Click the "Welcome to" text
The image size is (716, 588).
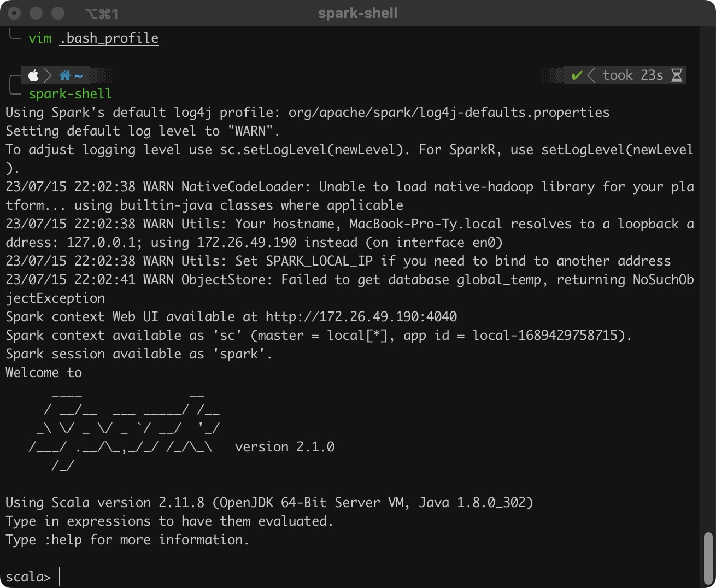click(x=44, y=373)
